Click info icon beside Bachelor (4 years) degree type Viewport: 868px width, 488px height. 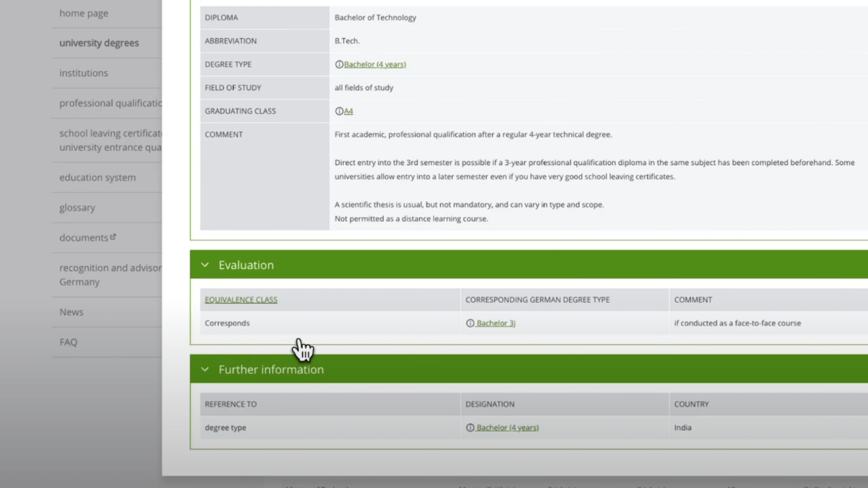coord(339,64)
